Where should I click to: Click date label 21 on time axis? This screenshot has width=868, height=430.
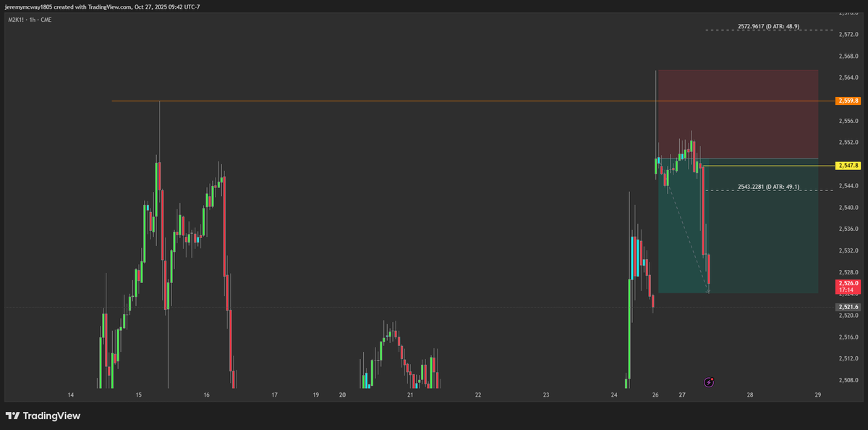[x=410, y=395]
